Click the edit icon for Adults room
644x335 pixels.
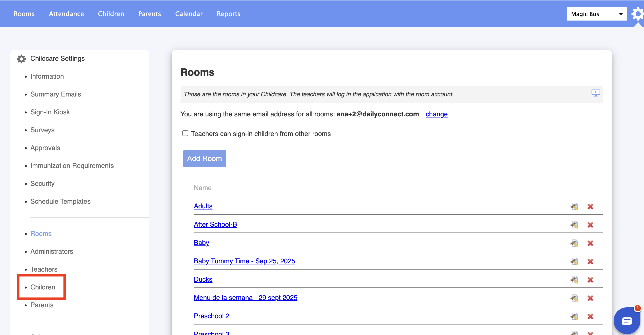574,207
